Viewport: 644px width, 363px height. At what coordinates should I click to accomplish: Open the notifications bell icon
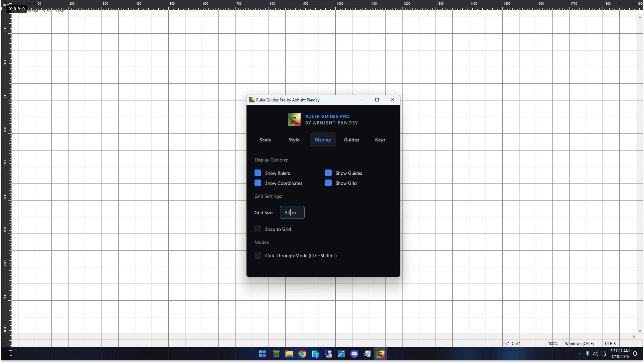[635, 354]
